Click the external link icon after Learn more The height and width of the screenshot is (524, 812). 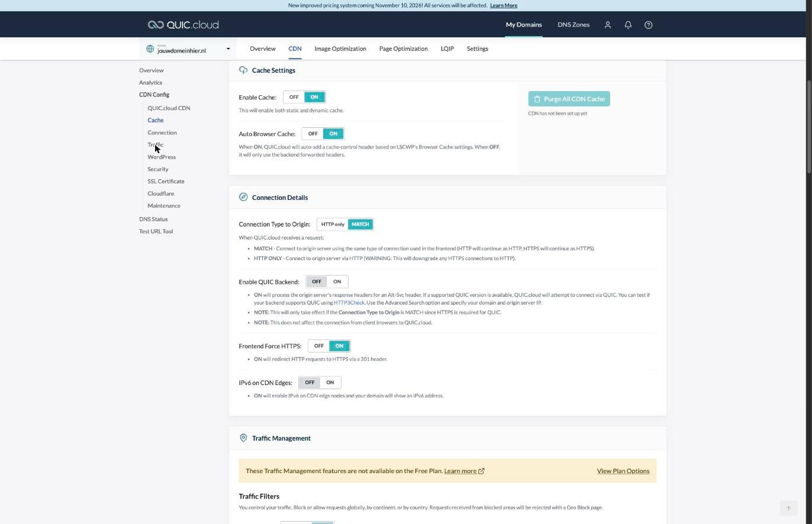tap(481, 471)
